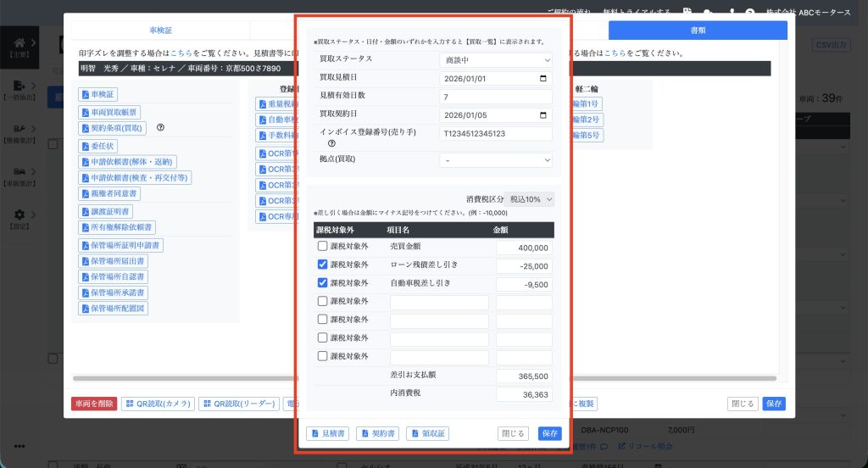The image size is (868, 468).
Task: Open the 車検証 PDF document
Action: pyautogui.click(x=97, y=94)
